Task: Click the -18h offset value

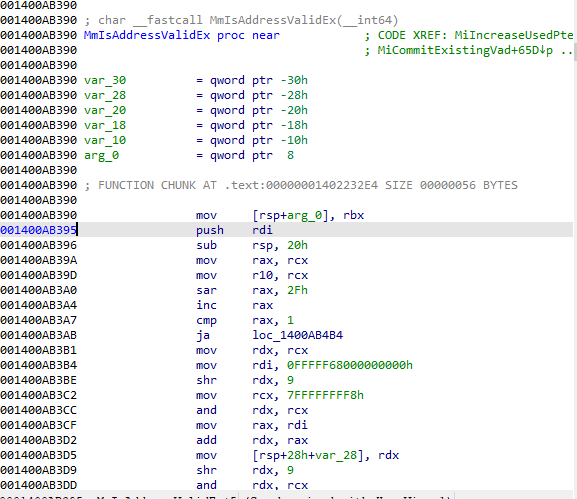Action: 294,125
